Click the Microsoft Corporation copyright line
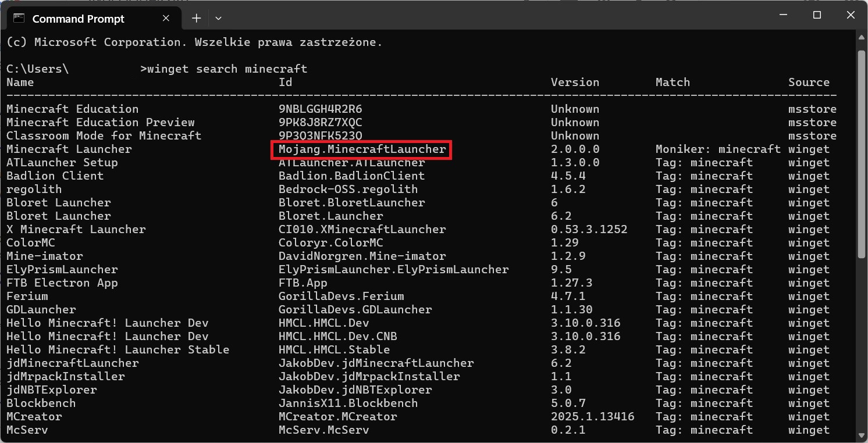This screenshot has width=868, height=443. pos(194,42)
